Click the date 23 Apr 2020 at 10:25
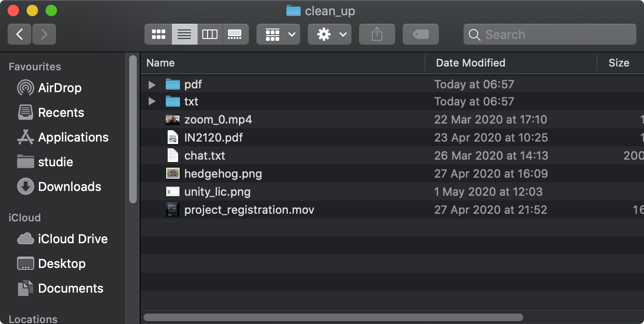Viewport: 644px width, 324px height. [x=491, y=138]
